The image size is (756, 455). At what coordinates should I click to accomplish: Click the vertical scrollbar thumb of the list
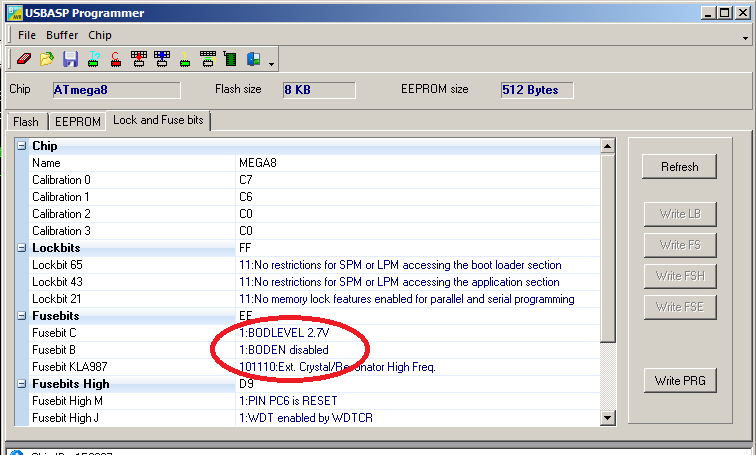point(608,248)
